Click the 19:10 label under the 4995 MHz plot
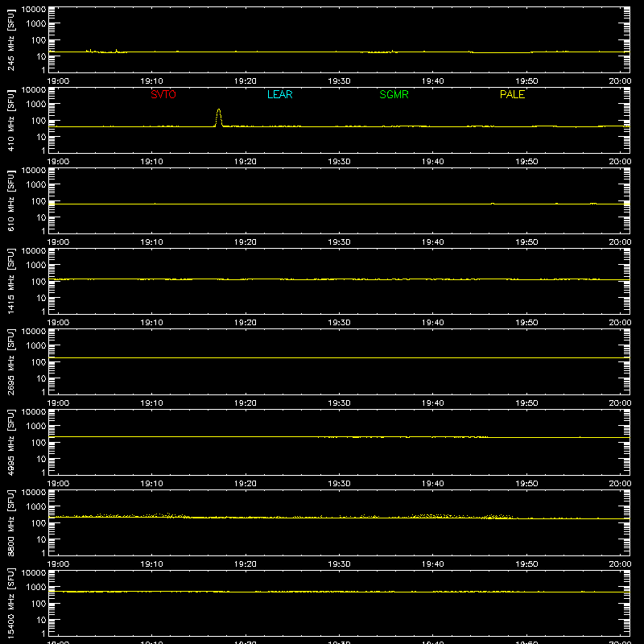 point(151,484)
